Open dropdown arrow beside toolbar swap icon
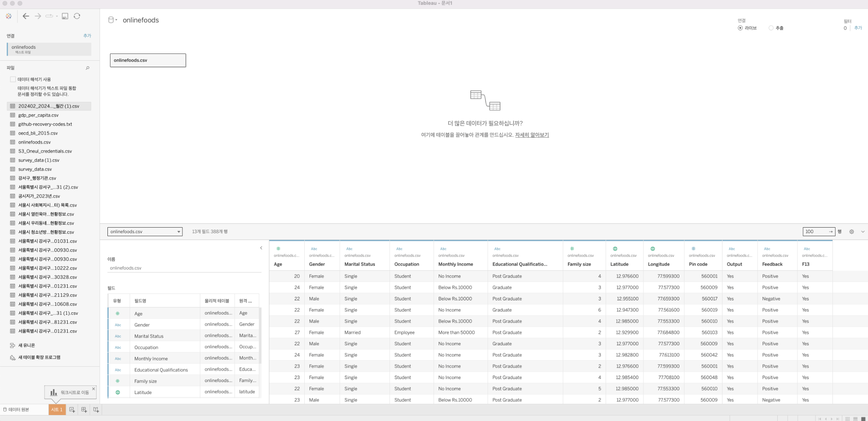Viewport: 868px width, 421px height. (56, 16)
